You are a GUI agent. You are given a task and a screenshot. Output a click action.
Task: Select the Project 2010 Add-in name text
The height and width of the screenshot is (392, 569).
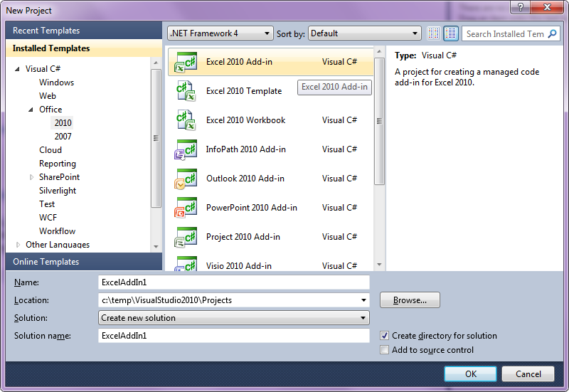243,237
